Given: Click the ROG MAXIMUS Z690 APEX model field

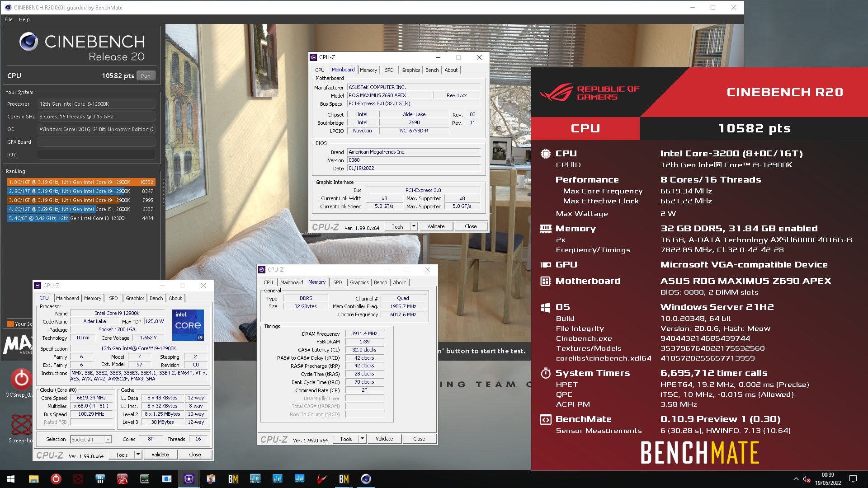Looking at the screenshot, I should (x=390, y=95).
